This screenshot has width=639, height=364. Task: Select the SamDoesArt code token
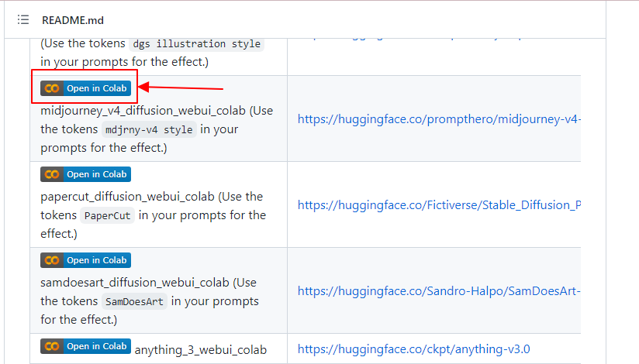coord(134,302)
